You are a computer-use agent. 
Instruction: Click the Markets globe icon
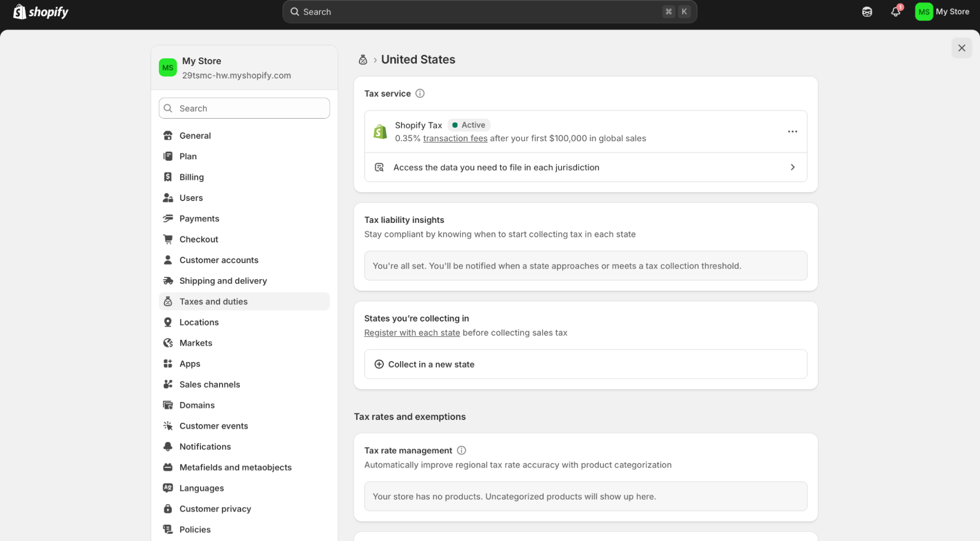[168, 343]
